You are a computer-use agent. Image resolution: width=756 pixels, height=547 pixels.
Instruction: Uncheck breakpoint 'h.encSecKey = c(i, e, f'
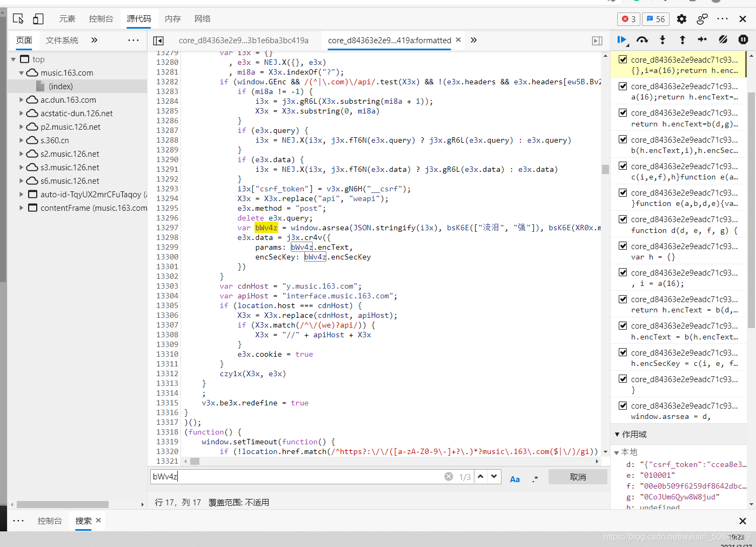tap(623, 352)
